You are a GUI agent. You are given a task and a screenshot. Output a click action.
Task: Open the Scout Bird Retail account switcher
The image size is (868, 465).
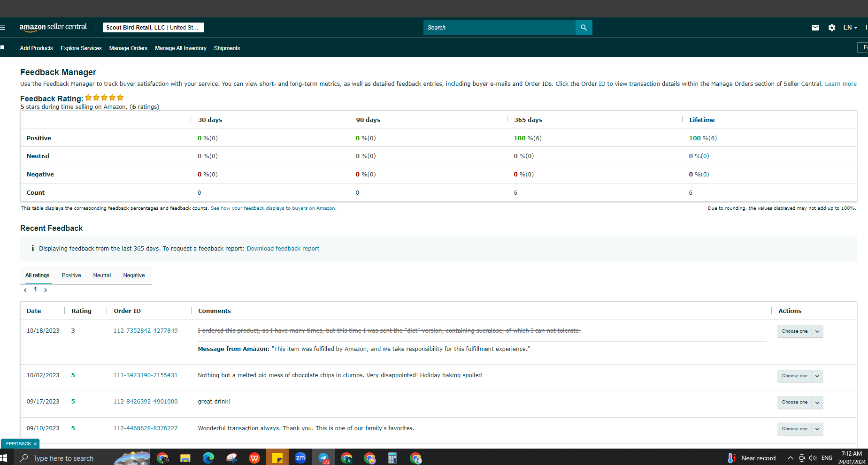(154, 28)
